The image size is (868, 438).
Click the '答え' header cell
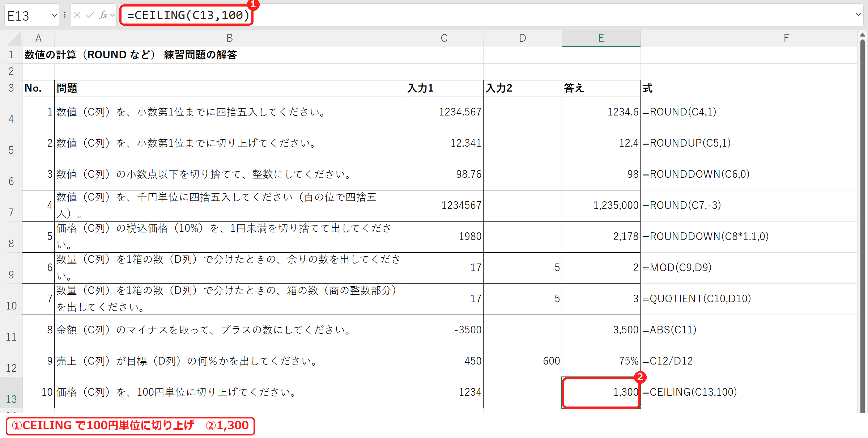[x=601, y=88]
